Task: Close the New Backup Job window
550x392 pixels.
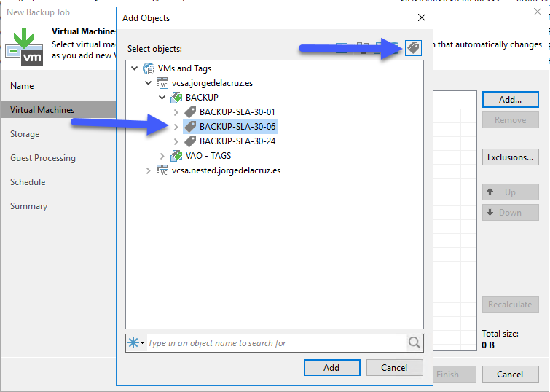Action: click(538, 12)
